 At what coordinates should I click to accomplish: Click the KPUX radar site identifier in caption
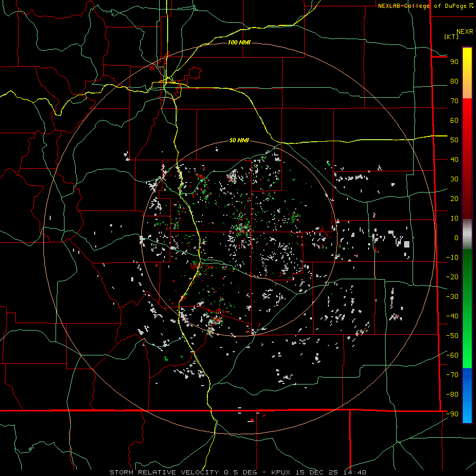[x=281, y=472]
